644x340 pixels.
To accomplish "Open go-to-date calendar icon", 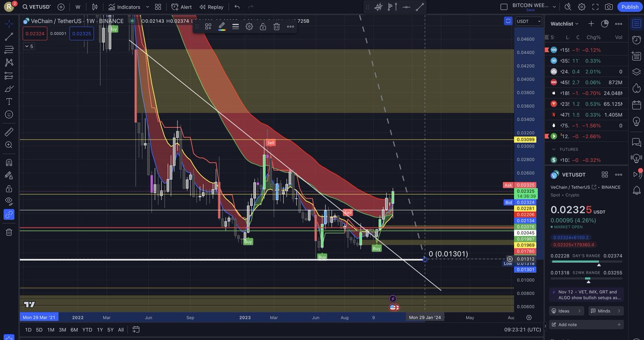I will pos(136,330).
